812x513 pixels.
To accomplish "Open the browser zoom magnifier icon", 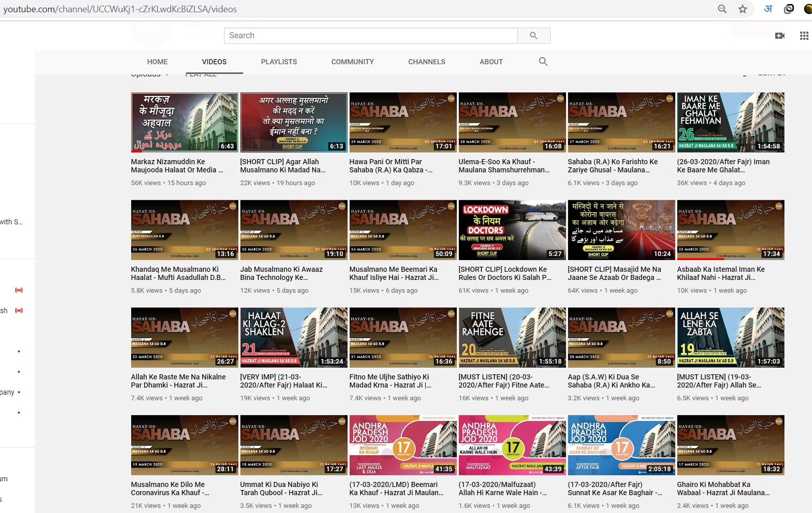I will (722, 9).
